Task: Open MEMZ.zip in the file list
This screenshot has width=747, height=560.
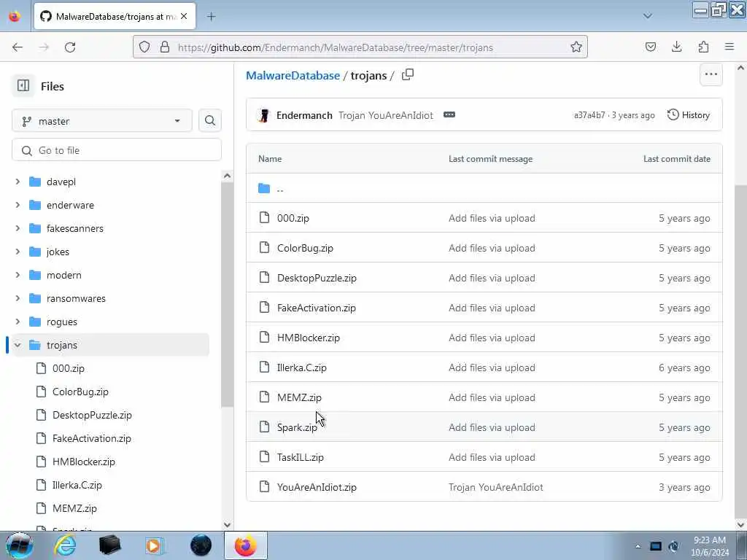Action: (x=299, y=397)
